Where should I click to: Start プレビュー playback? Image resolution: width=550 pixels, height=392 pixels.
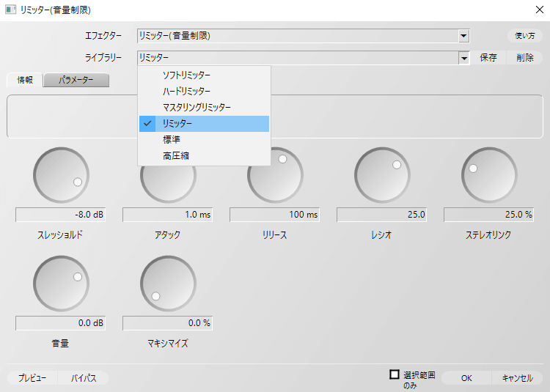point(32,378)
